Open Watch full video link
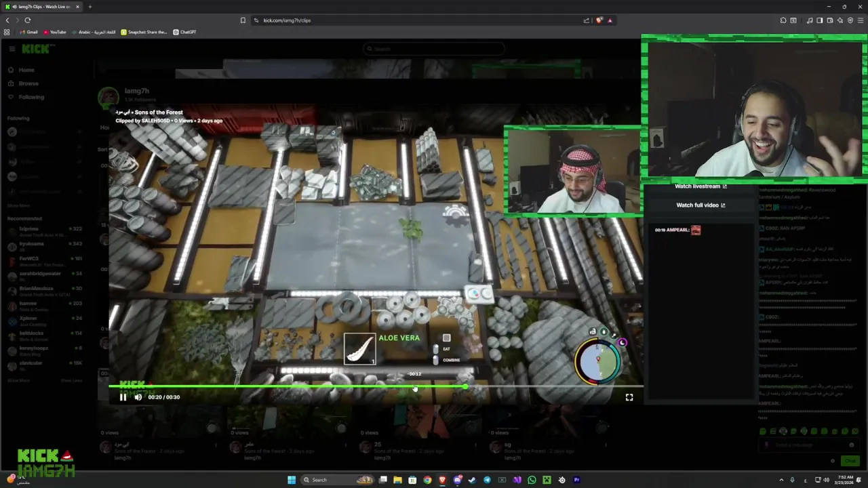The width and height of the screenshot is (868, 488). tap(701, 205)
